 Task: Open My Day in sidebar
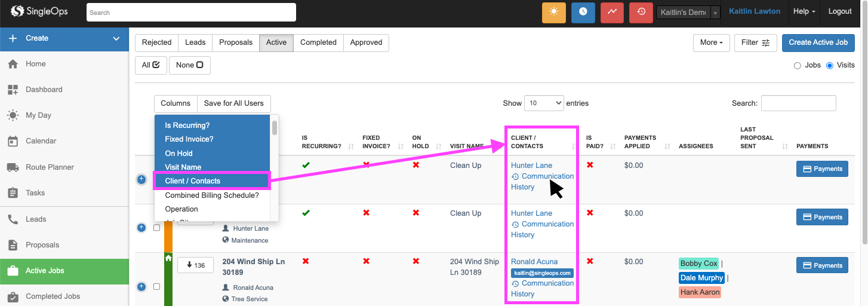38,115
